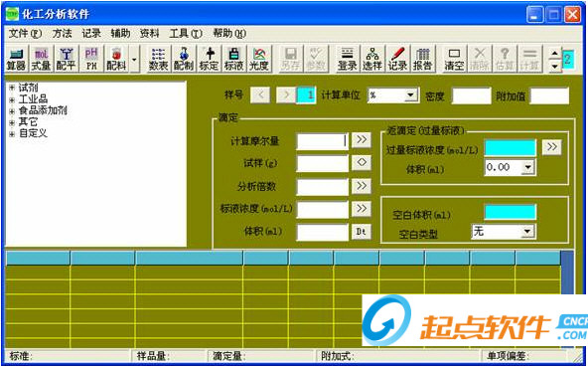Image resolution: width=588 pixels, height=367 pixels.
Task: Open the 算器 calculator tool
Action: click(16, 59)
